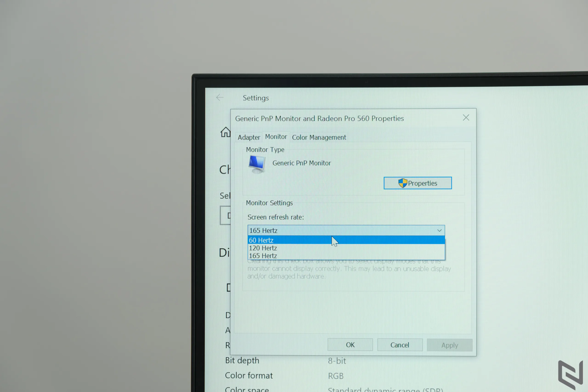Choose 60 Hertz from the list

click(346, 240)
